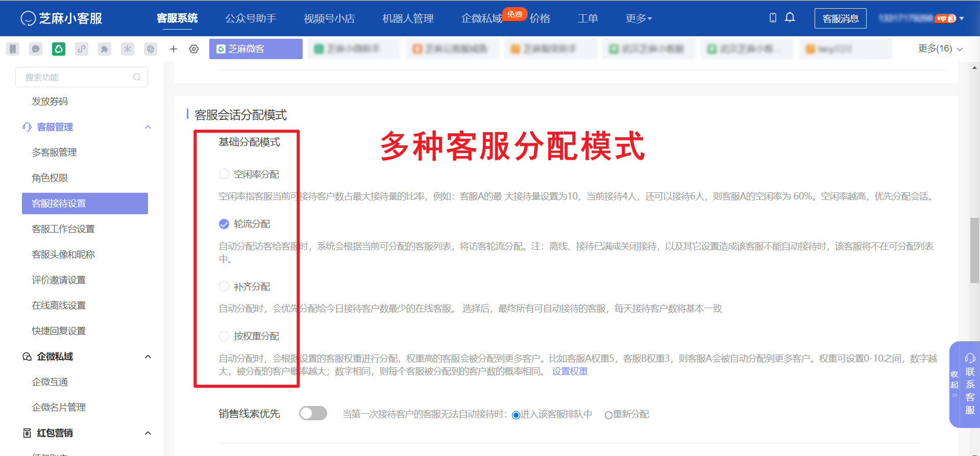Open 客服工作台设置 in sidebar
Image resolution: width=980 pixels, height=456 pixels.
click(63, 229)
